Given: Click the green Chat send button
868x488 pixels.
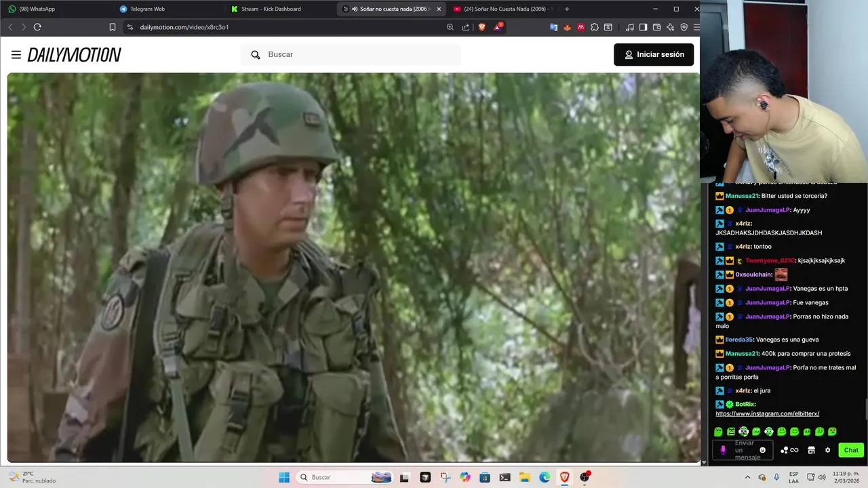Looking at the screenshot, I should tap(851, 450).
